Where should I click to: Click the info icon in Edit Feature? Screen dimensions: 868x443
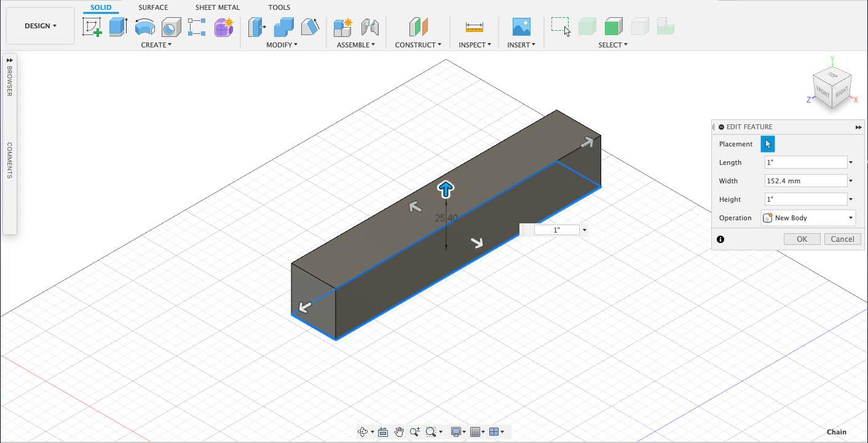pos(720,239)
